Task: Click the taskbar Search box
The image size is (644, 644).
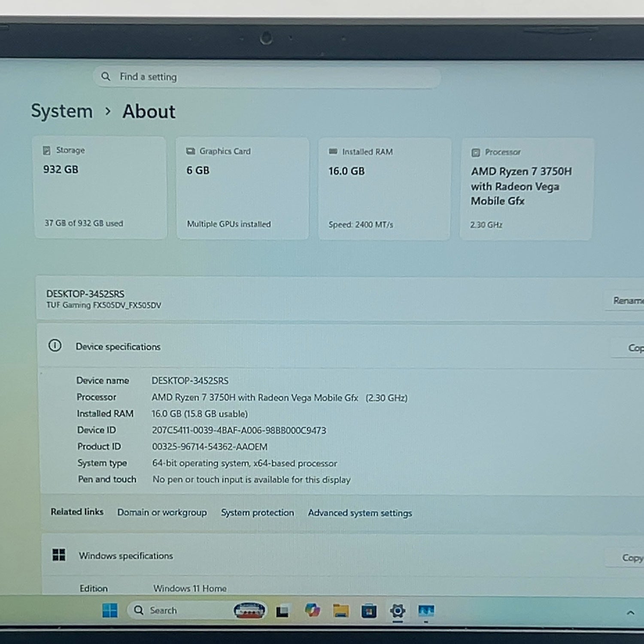Action: point(197,610)
